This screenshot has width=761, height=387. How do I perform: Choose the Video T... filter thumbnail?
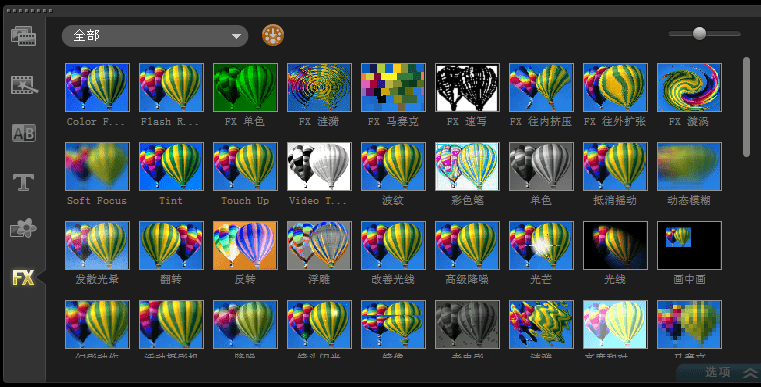click(319, 167)
